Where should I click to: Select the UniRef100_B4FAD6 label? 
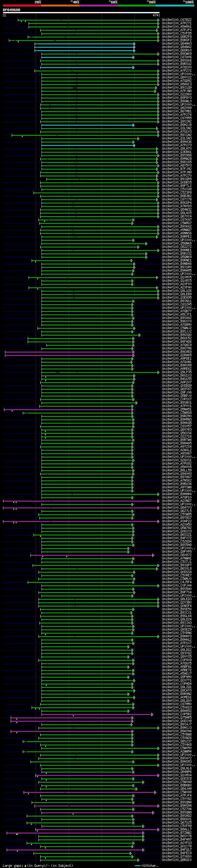177,342
